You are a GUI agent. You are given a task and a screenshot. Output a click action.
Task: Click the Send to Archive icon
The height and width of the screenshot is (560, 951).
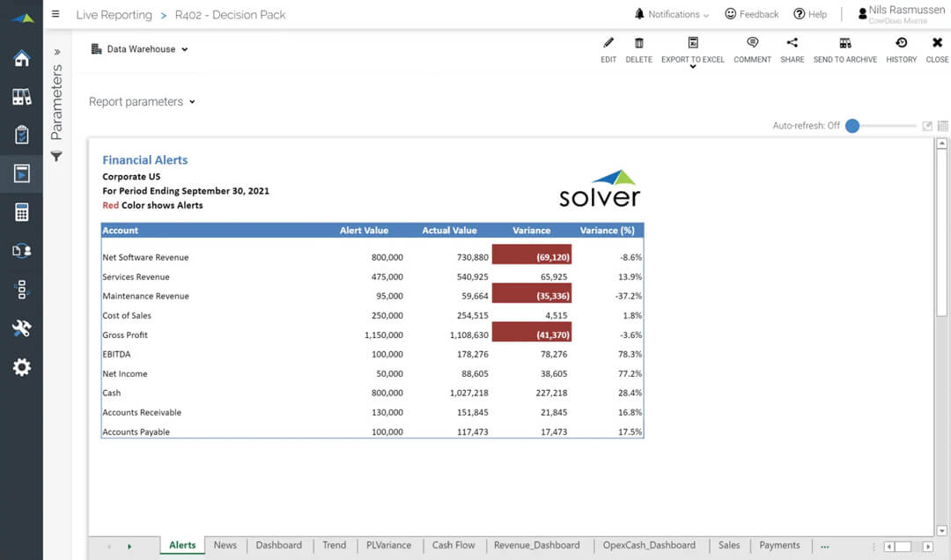pyautogui.click(x=844, y=43)
